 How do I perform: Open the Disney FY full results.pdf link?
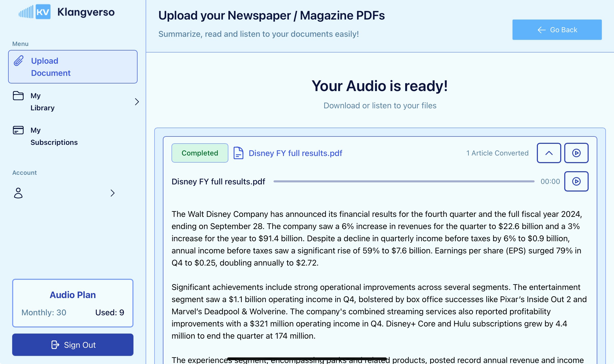(x=295, y=153)
